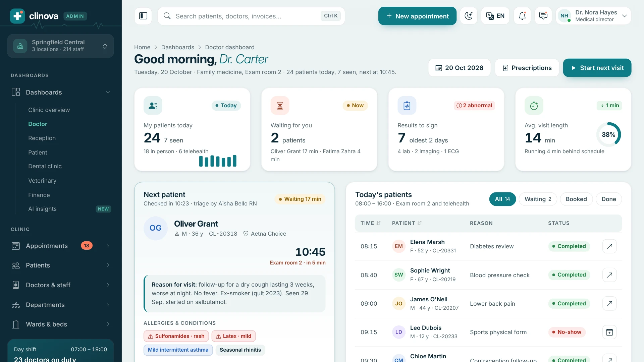
Task: Click the clinova logo cross icon
Action: (17, 16)
